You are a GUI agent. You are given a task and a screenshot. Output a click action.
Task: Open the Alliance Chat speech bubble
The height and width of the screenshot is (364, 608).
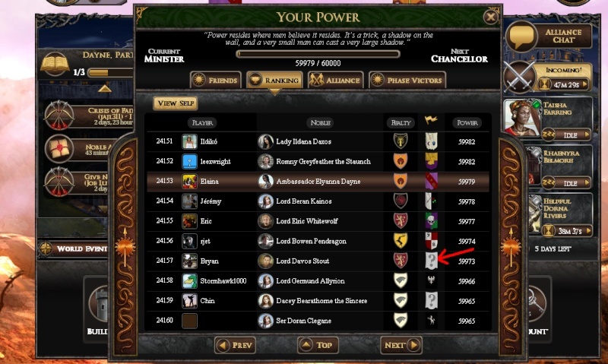pyautogui.click(x=521, y=36)
